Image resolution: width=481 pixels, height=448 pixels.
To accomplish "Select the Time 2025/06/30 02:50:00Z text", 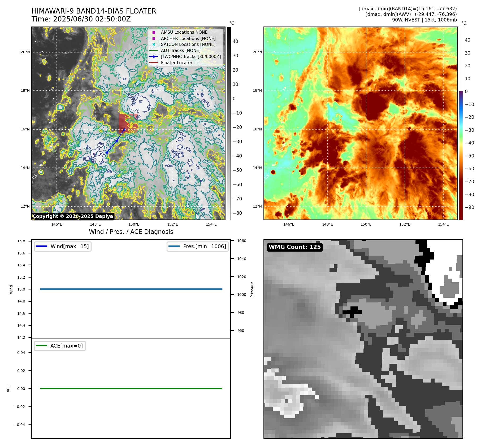I will pos(81,19).
